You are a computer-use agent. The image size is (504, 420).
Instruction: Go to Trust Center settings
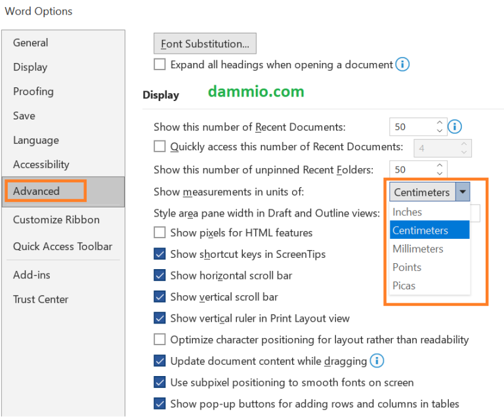(41, 299)
